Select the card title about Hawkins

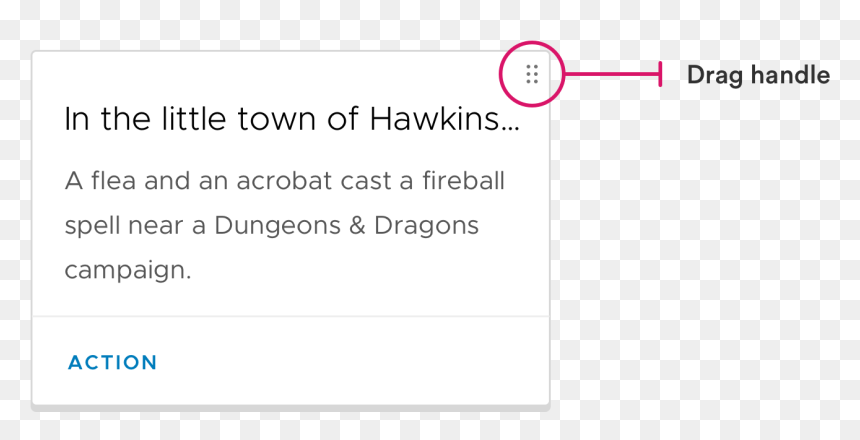pyautogui.click(x=292, y=119)
